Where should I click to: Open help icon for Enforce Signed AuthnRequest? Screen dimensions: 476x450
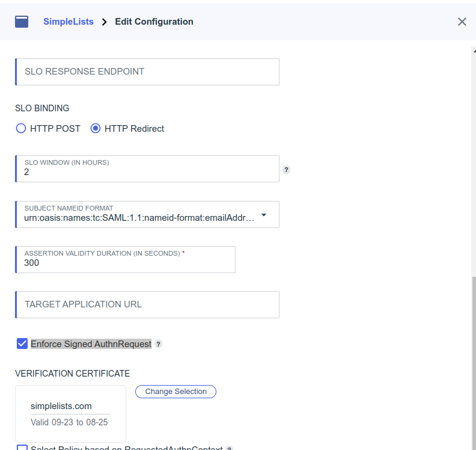(158, 344)
